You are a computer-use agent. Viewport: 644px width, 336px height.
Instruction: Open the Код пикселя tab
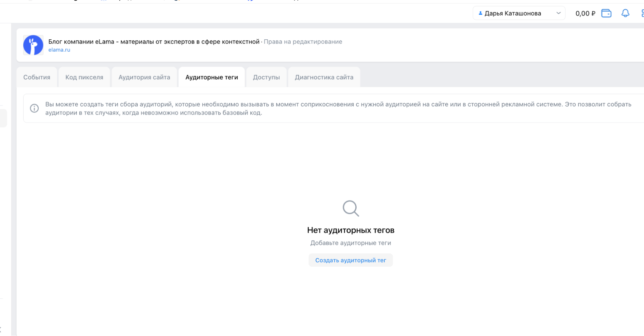84,77
